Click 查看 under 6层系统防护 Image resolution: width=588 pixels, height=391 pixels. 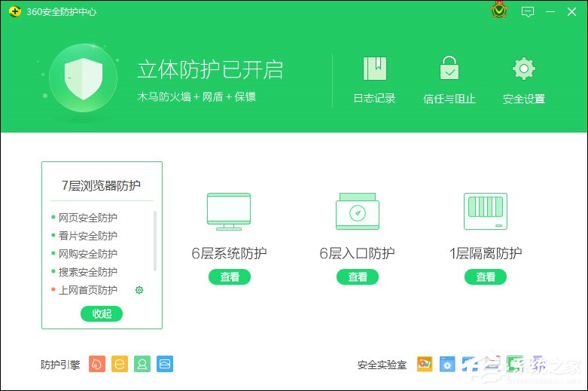(x=230, y=277)
